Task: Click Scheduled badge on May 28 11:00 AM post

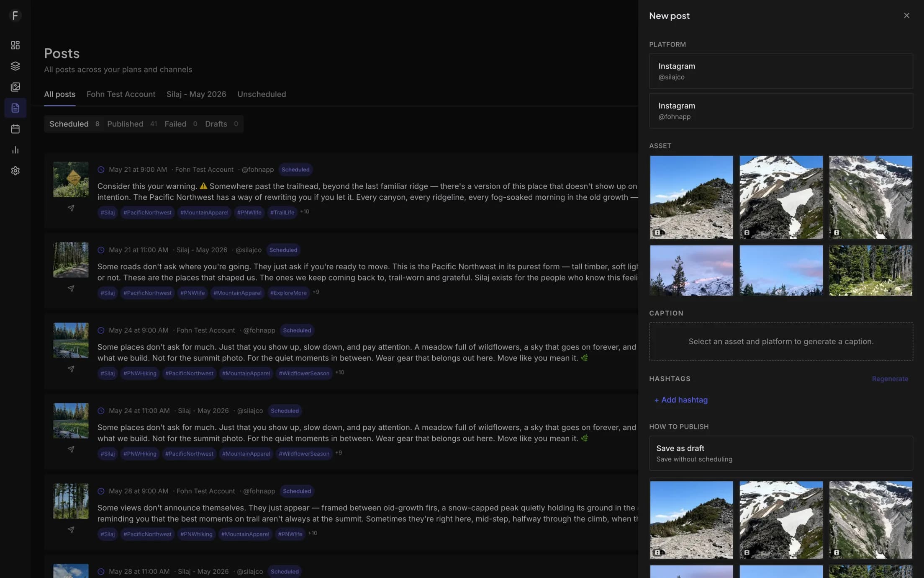Action: (285, 572)
